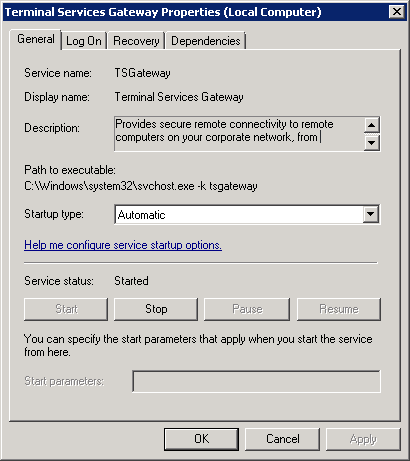Click the display name Terminal Services Gateway
410x461 pixels.
pyautogui.click(x=179, y=97)
